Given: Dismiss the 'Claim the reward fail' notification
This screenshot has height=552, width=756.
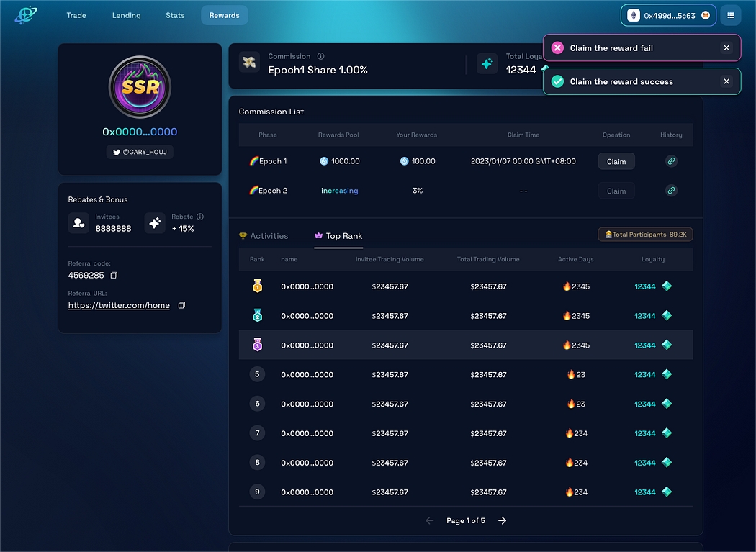Looking at the screenshot, I should coord(726,48).
